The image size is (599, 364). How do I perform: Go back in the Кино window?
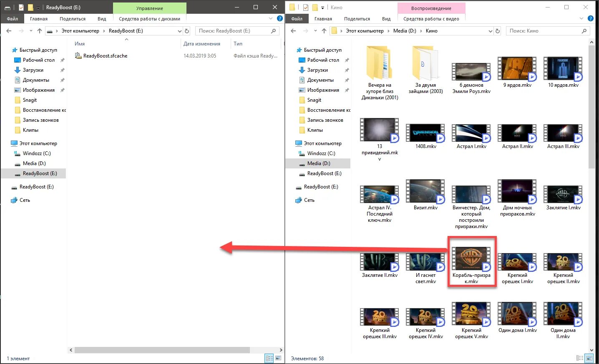point(293,31)
